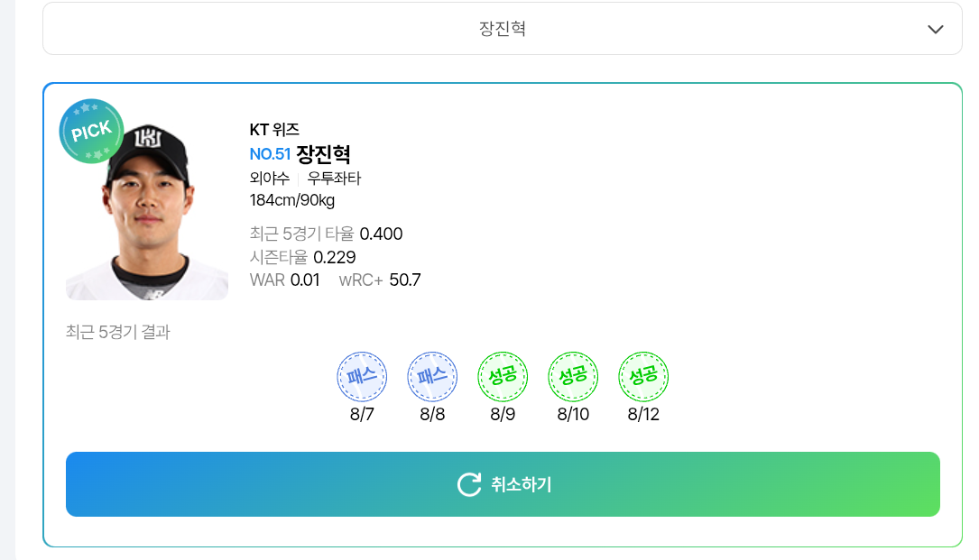The width and height of the screenshot is (979, 560).
Task: Click the 8/10 성공 result stamp
Action: [x=573, y=376]
